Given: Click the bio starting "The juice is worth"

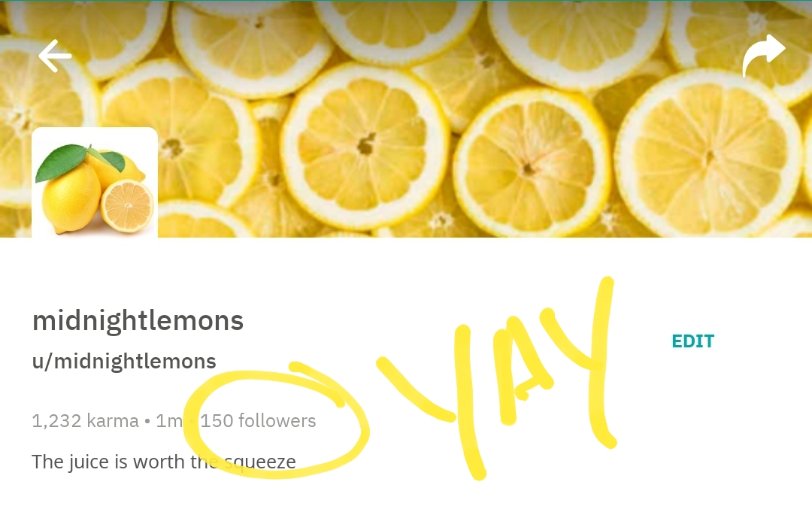Looking at the screenshot, I should (163, 462).
